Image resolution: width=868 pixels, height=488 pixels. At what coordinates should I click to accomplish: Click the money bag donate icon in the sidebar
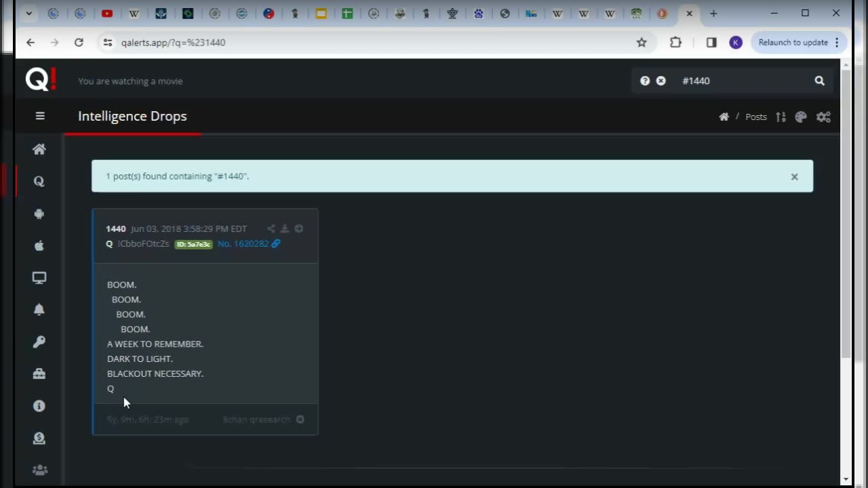39,438
